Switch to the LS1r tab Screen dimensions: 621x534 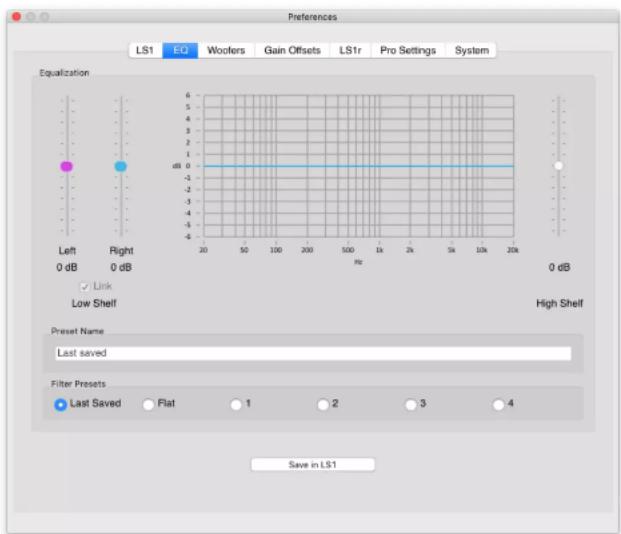click(350, 50)
